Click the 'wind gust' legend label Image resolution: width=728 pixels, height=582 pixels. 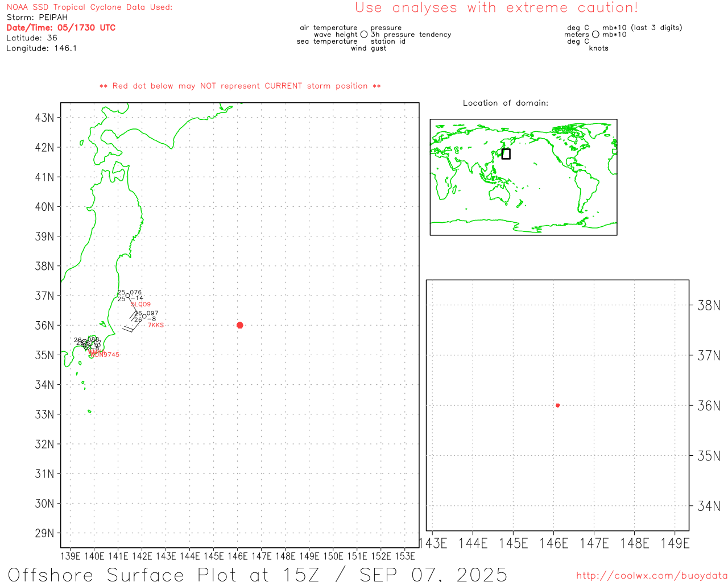pyautogui.click(x=369, y=48)
